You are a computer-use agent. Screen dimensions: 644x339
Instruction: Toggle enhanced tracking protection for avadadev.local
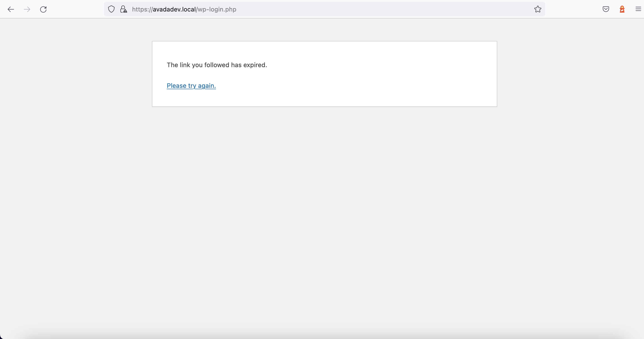click(111, 9)
